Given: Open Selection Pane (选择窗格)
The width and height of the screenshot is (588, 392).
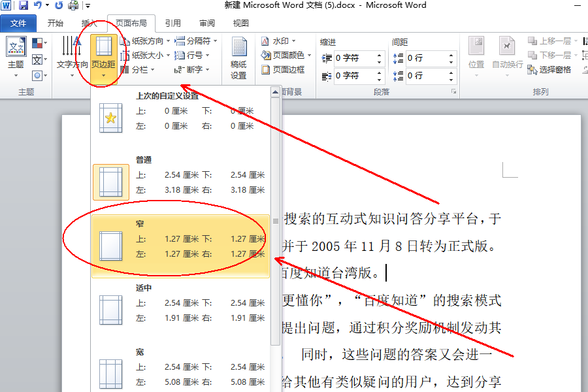Looking at the screenshot, I should 549,69.
